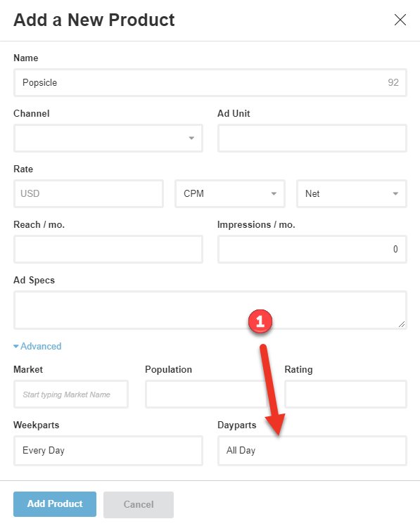The image size is (420, 526).
Task: Click the Market name field
Action: click(x=71, y=394)
